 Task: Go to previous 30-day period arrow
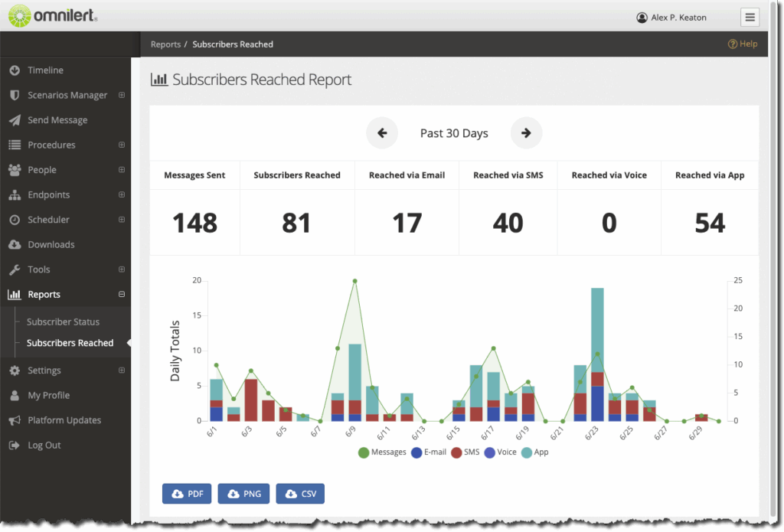[382, 133]
